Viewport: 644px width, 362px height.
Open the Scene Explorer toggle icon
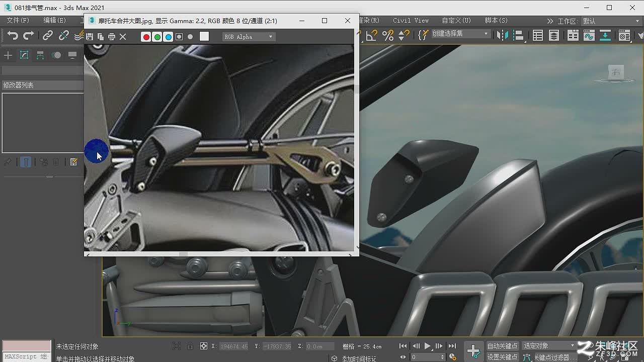pyautogui.click(x=538, y=35)
